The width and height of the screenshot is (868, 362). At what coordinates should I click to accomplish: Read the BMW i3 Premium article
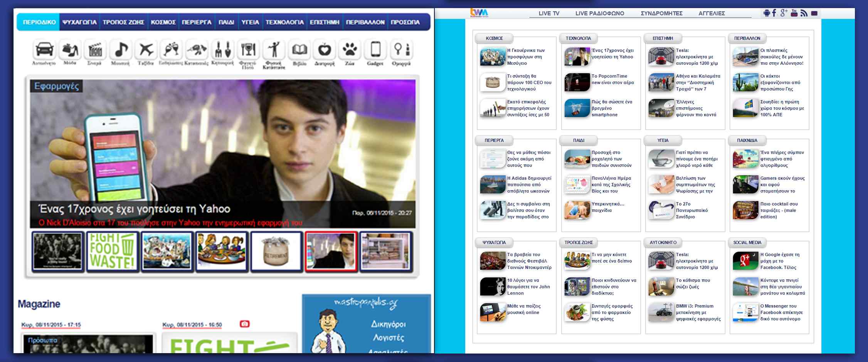point(698,312)
